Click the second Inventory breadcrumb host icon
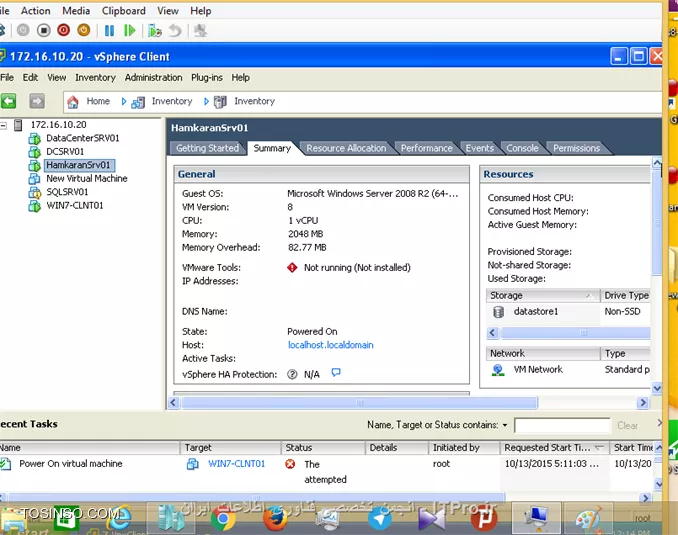This screenshot has width=678, height=535. (220, 102)
